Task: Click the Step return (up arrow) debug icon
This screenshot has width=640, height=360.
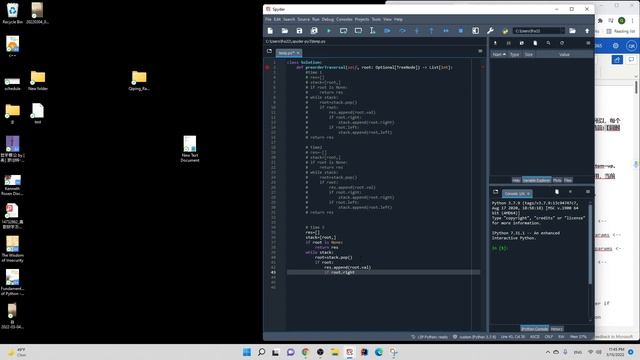Action: coord(431,31)
